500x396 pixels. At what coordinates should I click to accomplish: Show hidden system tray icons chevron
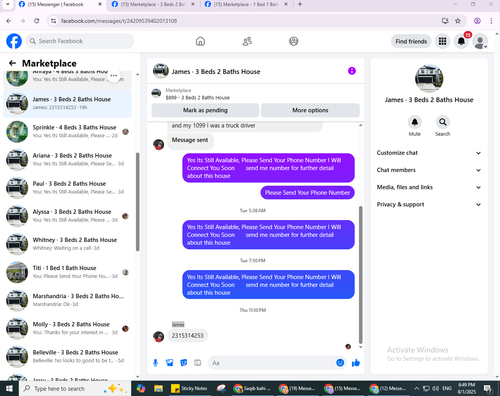[416, 388]
